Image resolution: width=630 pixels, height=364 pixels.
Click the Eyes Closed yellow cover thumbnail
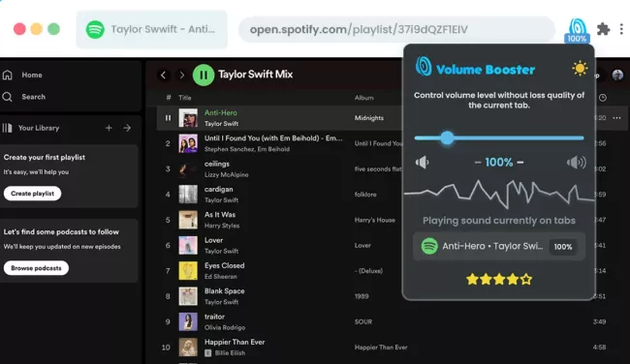tap(188, 271)
